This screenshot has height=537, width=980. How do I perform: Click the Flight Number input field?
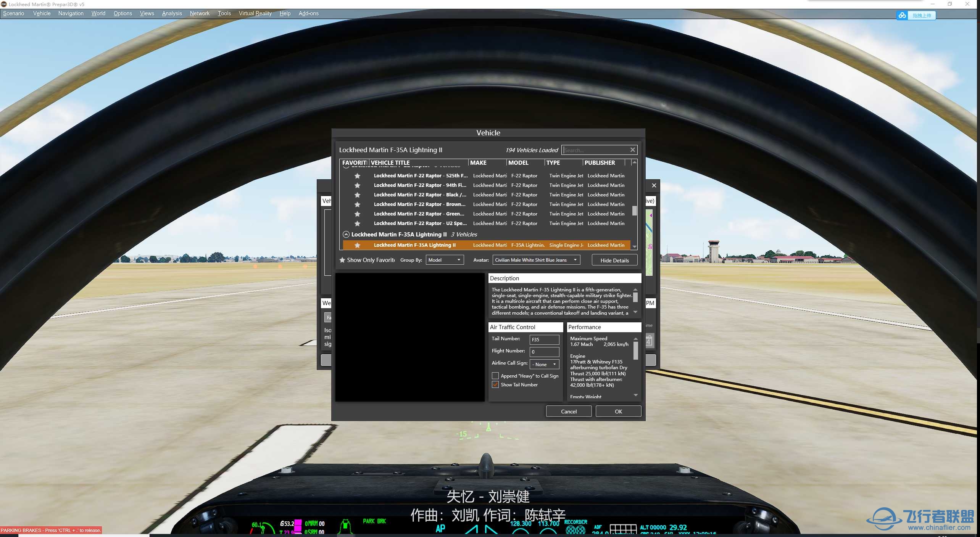(544, 352)
